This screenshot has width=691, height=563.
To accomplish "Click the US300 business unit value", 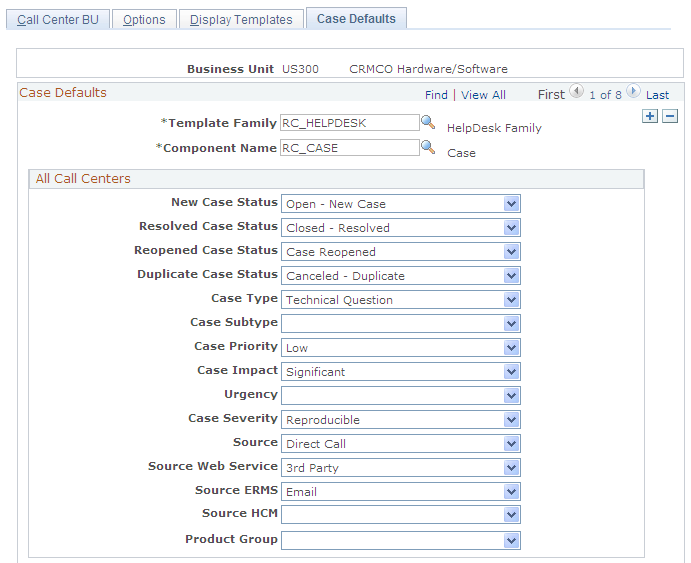I will click(300, 69).
